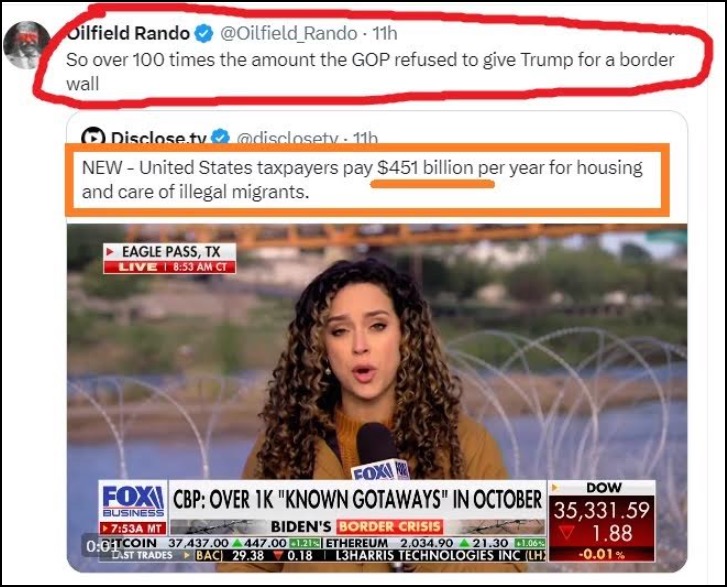Viewport: 727px width, 587px height.
Task: Click the CBP known gotaways headline banner
Action: (357, 499)
